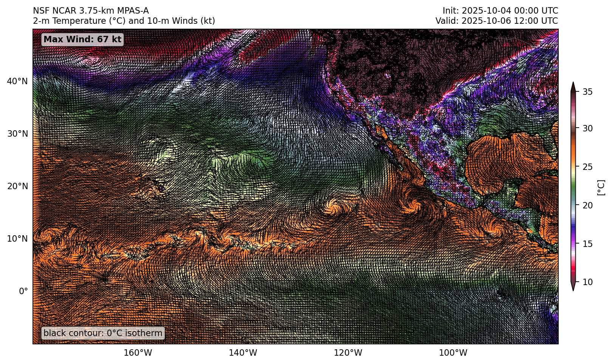Click the 2-m Temperature and 10-m Winds subtitle
Viewport: 612px width, 364px height.
(x=124, y=21)
